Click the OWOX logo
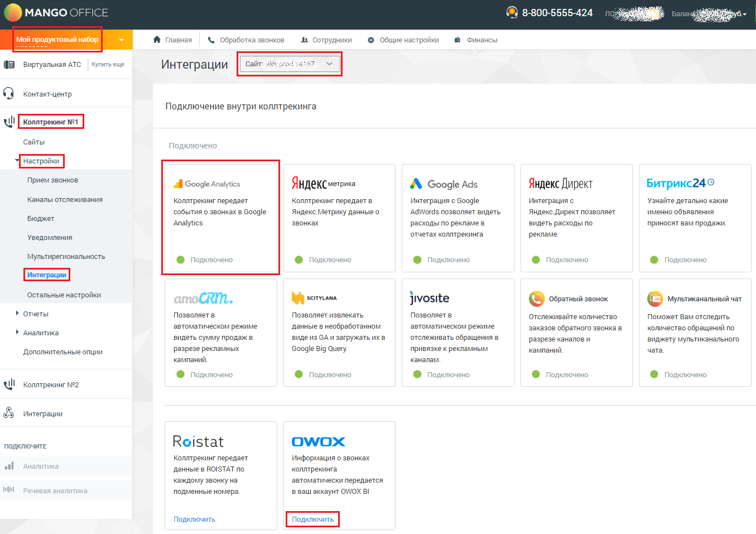This screenshot has width=756, height=534. pyautogui.click(x=319, y=441)
